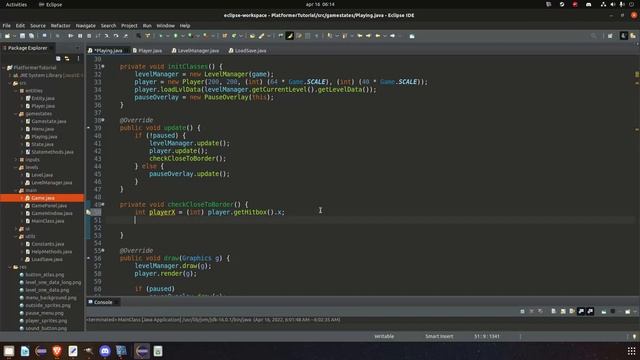Click the Pin Editor toolbar icon
The width and height of the screenshot is (640, 360).
(x=412, y=36)
